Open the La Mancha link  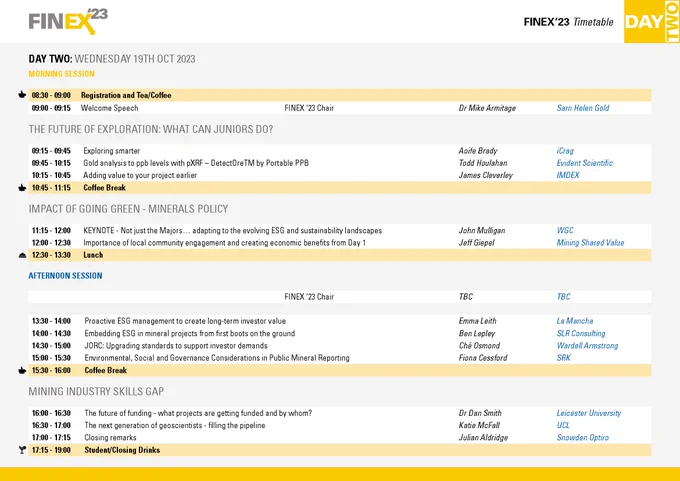575,321
